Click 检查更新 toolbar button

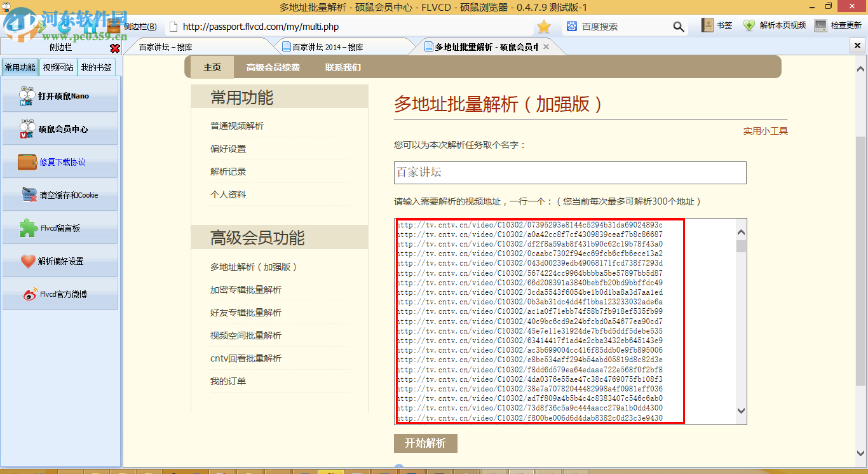point(838,25)
